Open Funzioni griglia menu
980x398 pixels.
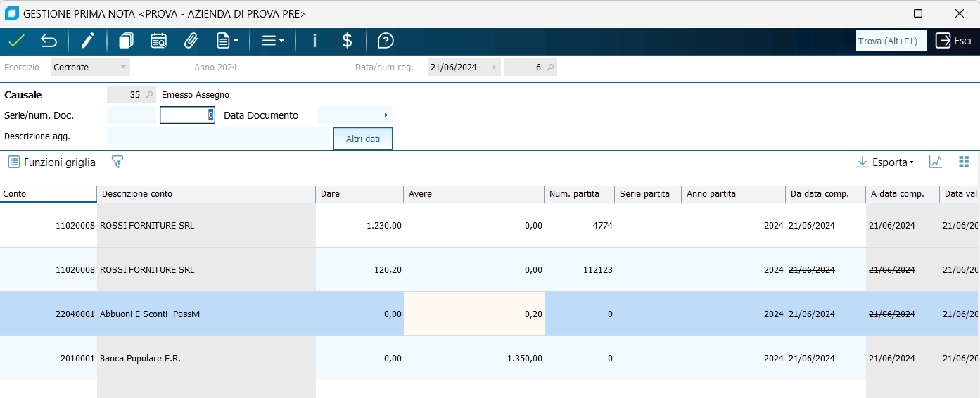52,162
